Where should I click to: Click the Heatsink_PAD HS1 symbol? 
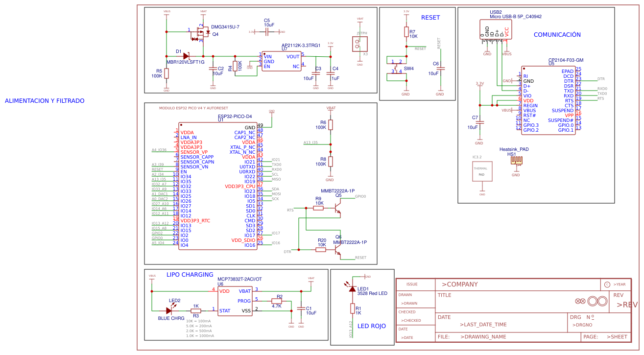[518, 160]
